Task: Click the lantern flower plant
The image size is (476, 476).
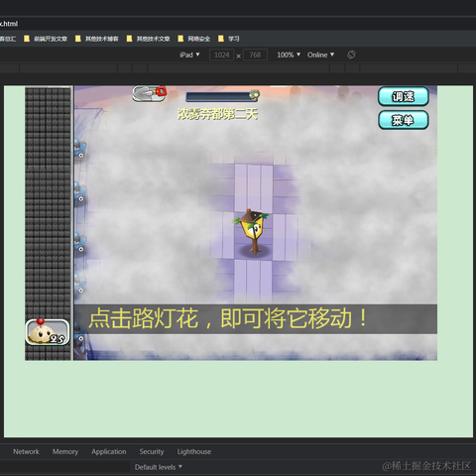Action: pos(252,231)
